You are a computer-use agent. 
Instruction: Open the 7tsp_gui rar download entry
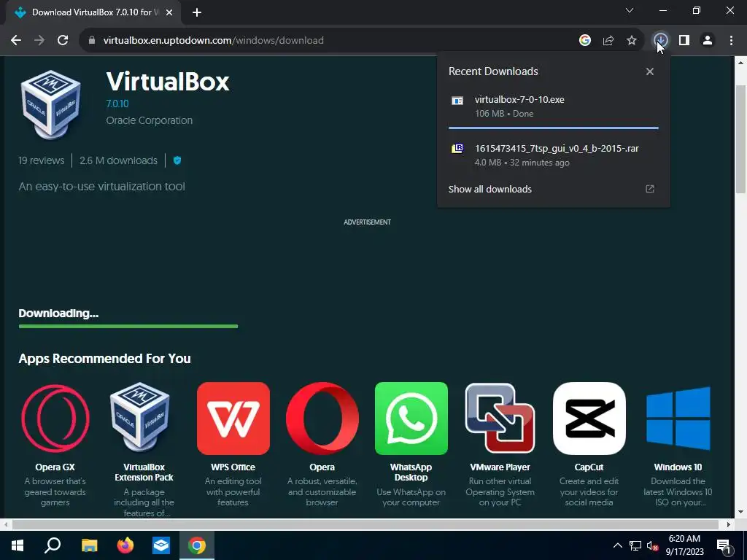[554, 155]
